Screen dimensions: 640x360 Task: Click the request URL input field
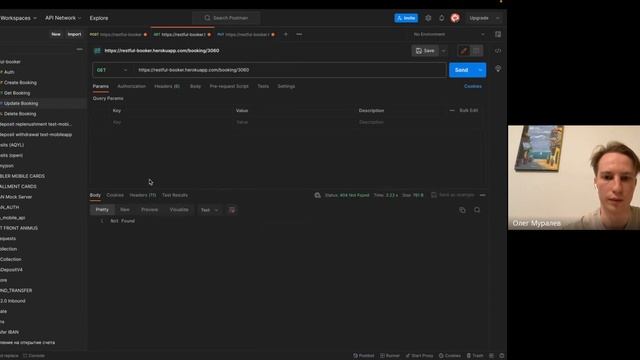(290, 70)
